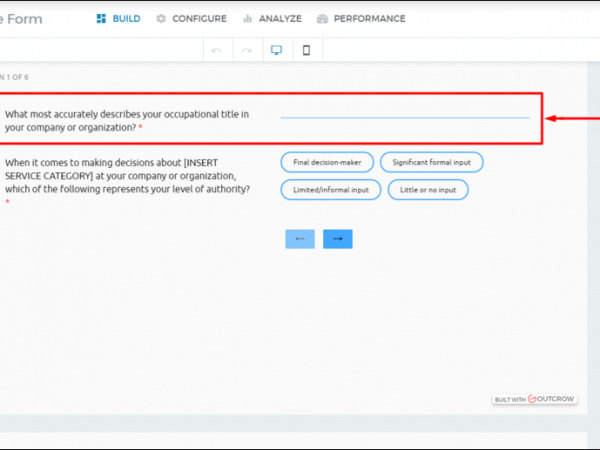This screenshot has height=450, width=600.
Task: Switch to the BUILD tab
Action: 118,18
